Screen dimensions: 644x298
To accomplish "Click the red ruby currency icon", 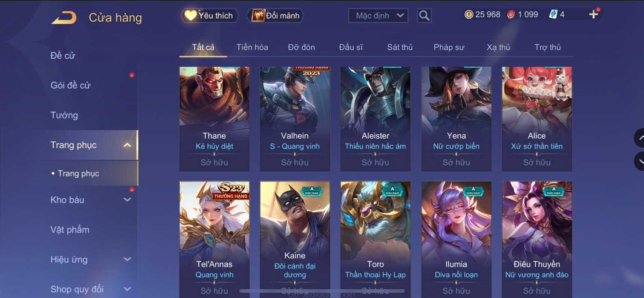I will 511,15.
